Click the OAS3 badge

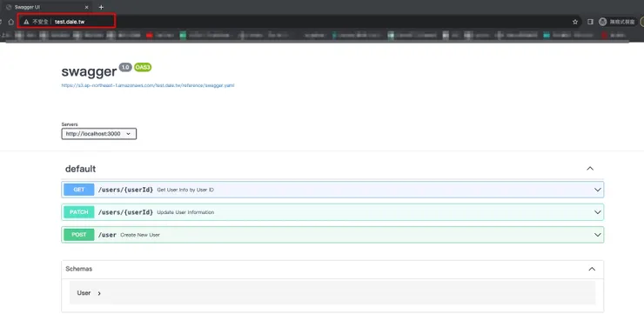tap(143, 67)
